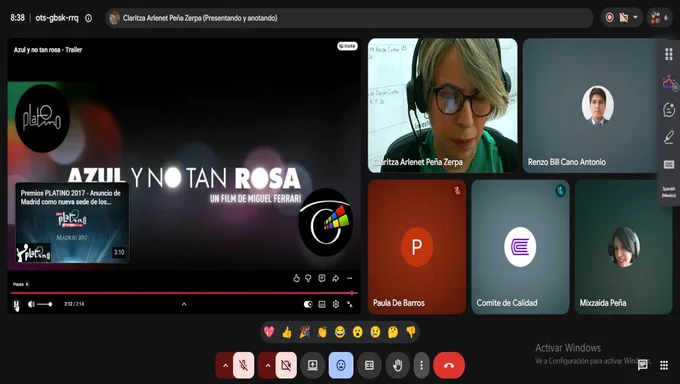Viewport: 680px width, 384px height.
Task: Adjust the YouTube volume slider
Action: click(44, 304)
